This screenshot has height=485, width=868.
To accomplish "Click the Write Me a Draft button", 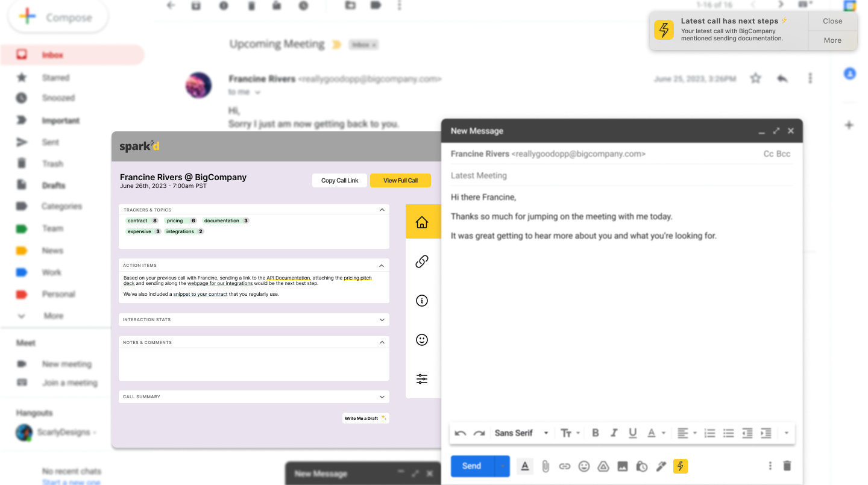I will (366, 418).
